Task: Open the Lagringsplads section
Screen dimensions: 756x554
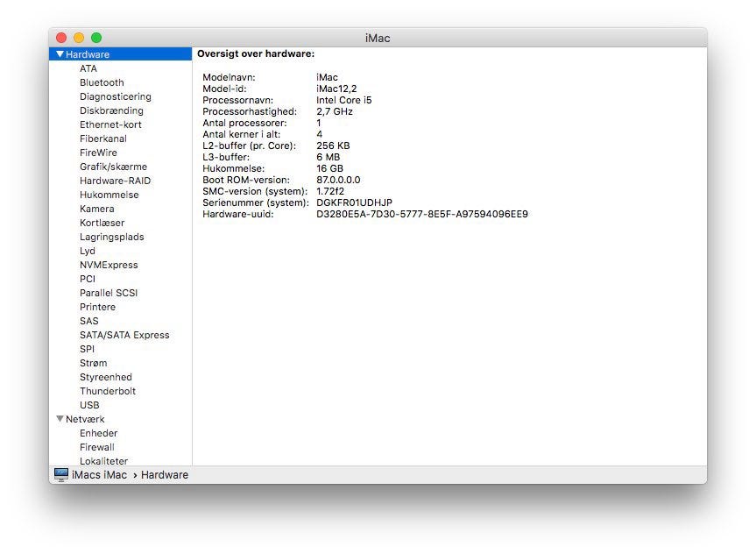Action: point(112,237)
